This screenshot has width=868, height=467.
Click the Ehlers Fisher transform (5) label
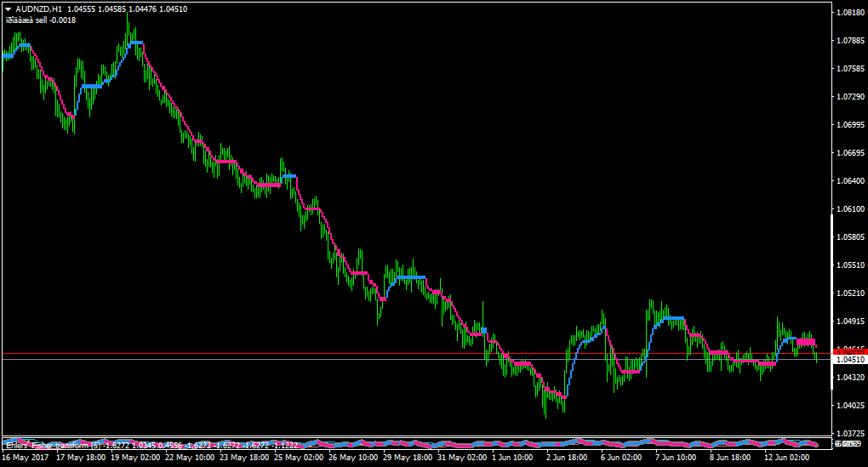click(x=54, y=445)
